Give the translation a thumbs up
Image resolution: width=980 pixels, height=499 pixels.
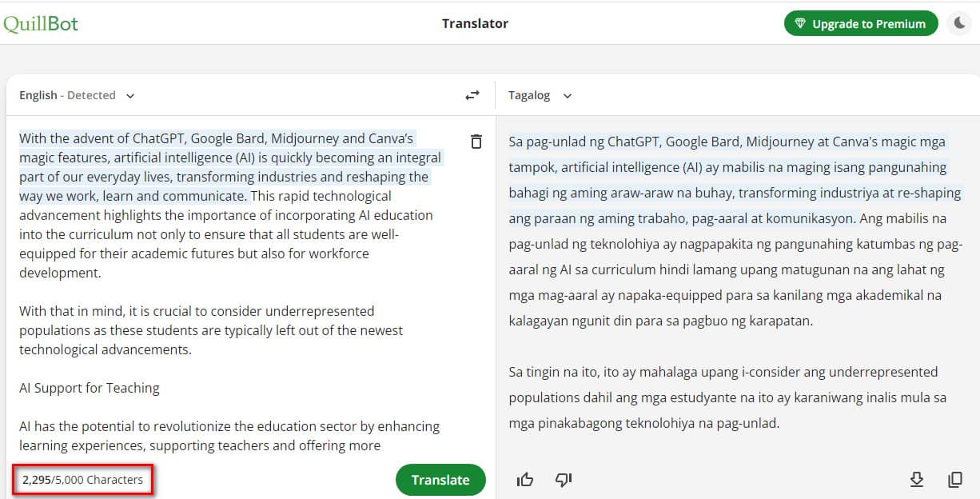click(525, 480)
